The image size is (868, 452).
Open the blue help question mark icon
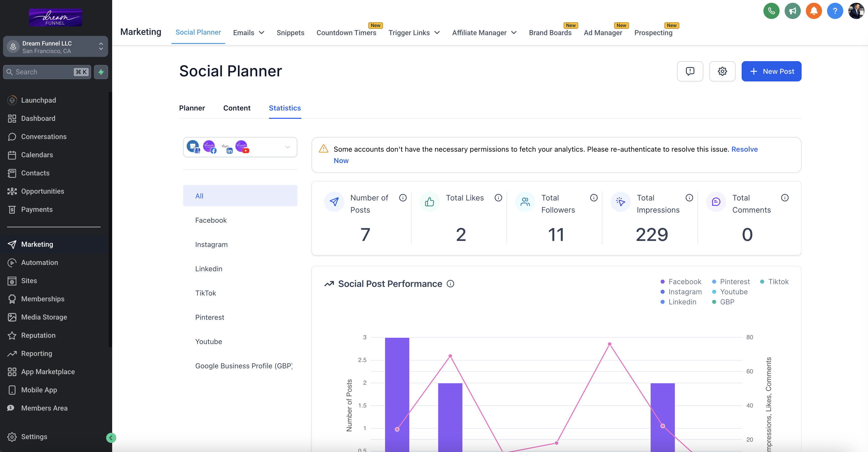pos(835,11)
